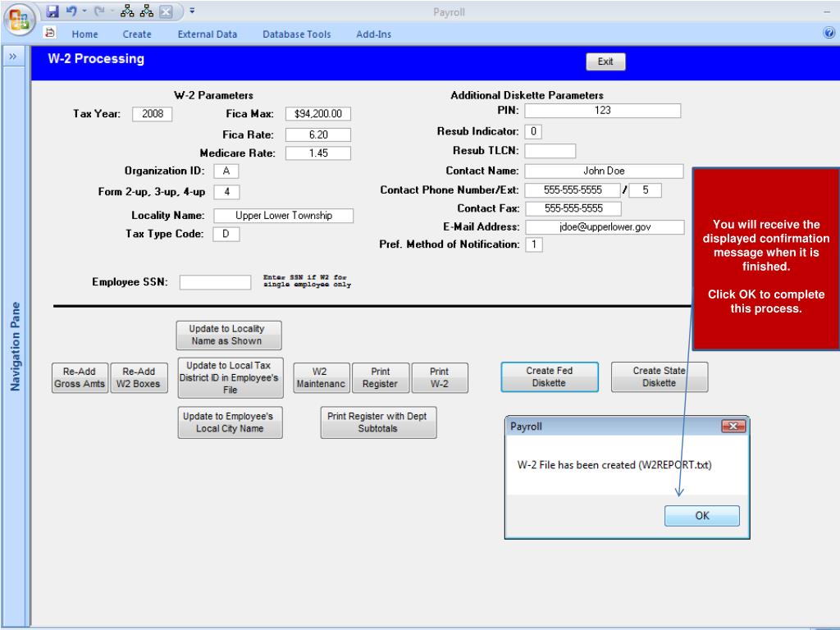
Task: Open the Create ribbon tab
Action: click(x=137, y=34)
